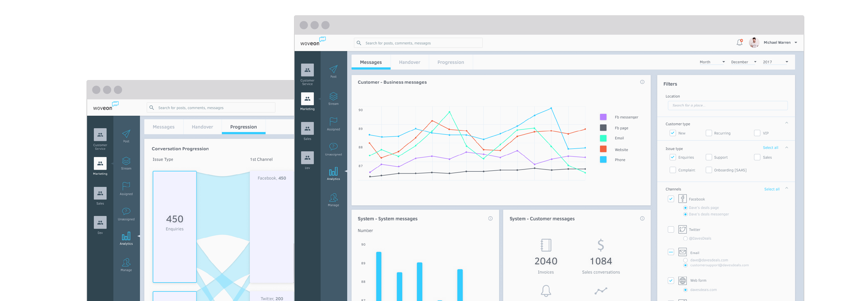Image resolution: width=868 pixels, height=301 pixels.
Task: Focus the front window search posts field
Action: click(x=418, y=43)
